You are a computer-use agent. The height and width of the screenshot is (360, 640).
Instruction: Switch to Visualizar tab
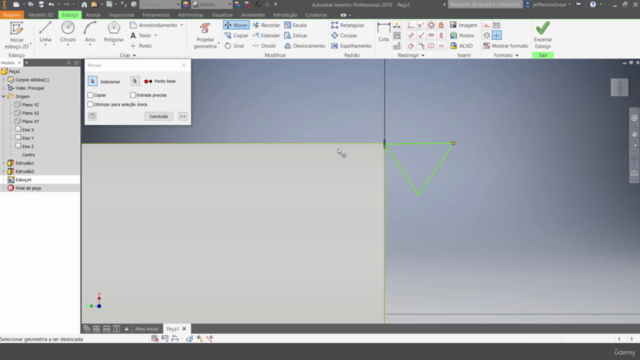[222, 15]
